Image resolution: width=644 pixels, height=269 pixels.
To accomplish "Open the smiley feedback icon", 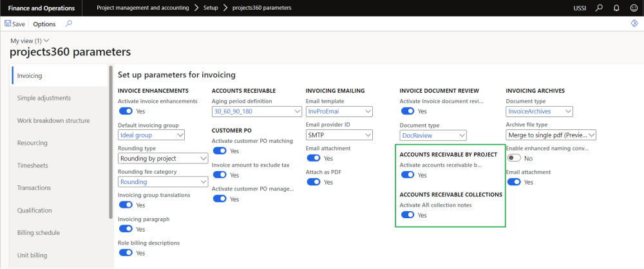I will (633, 8).
